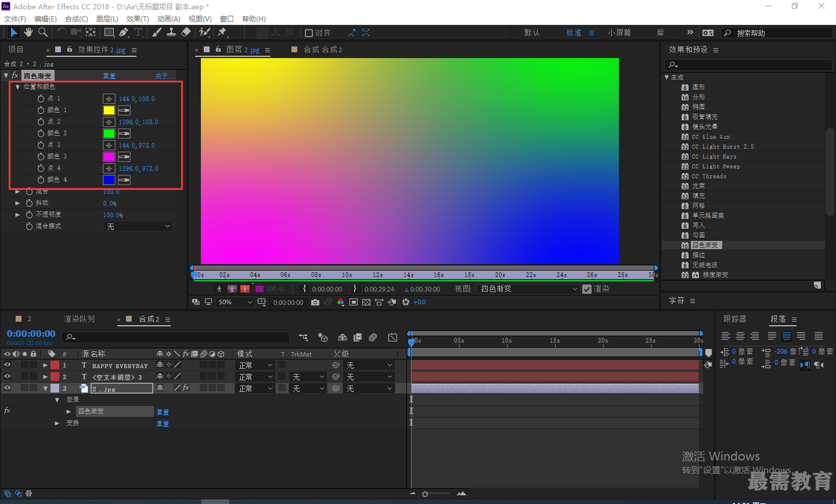Collapse the 生成 effects category
This screenshot has height=504, width=836.
coord(667,77)
